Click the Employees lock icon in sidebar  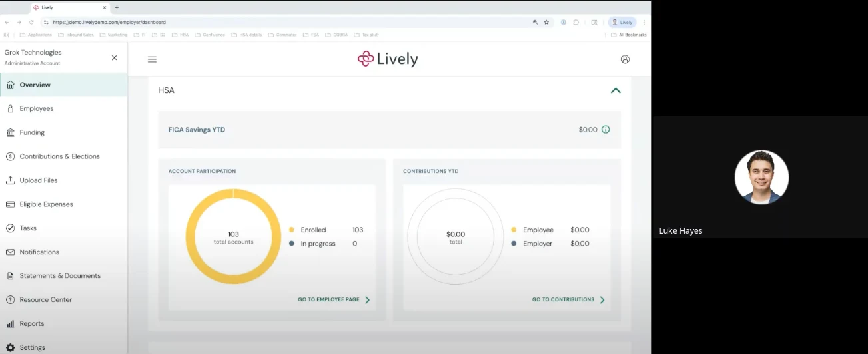tap(10, 108)
